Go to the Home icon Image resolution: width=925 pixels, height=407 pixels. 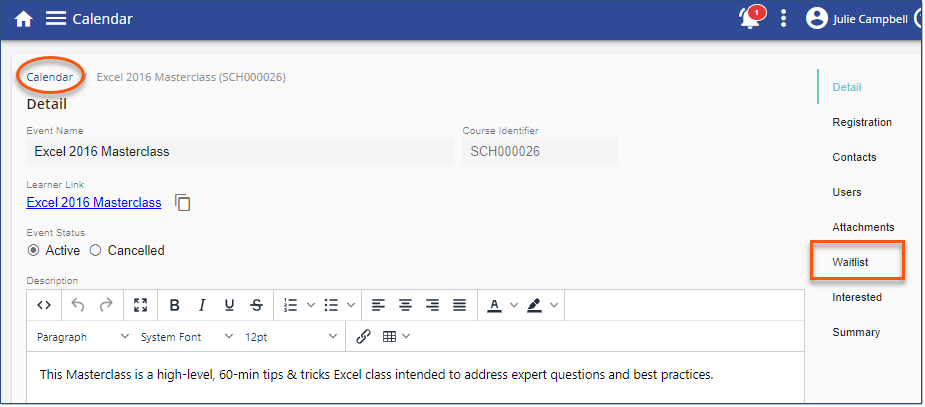coord(23,19)
